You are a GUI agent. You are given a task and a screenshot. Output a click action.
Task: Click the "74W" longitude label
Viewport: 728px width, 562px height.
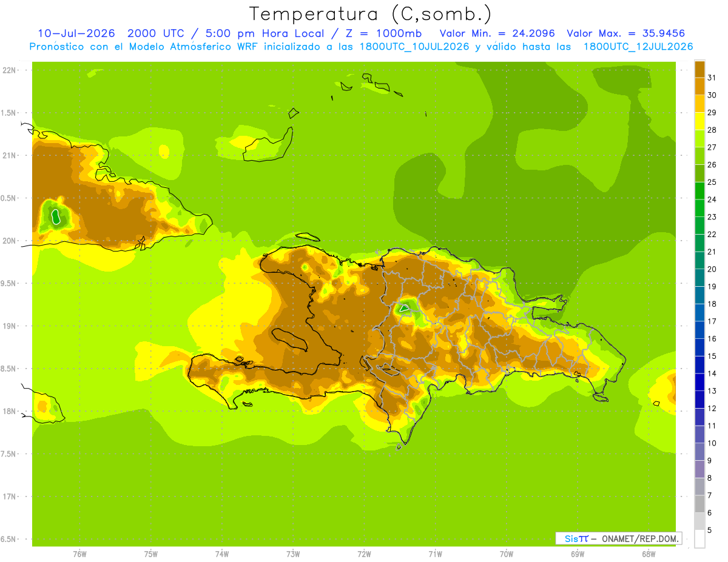point(222,554)
